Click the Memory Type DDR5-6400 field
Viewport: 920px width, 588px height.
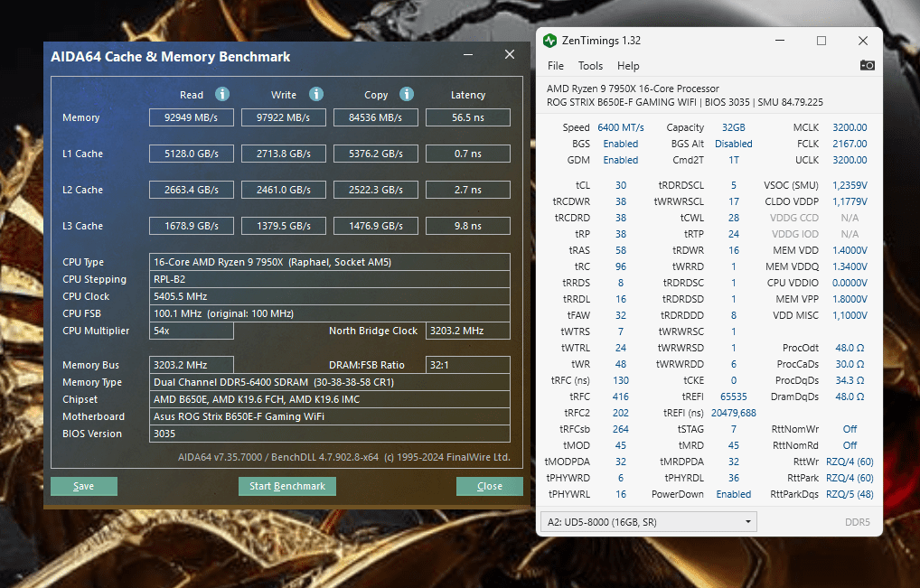coord(329,382)
